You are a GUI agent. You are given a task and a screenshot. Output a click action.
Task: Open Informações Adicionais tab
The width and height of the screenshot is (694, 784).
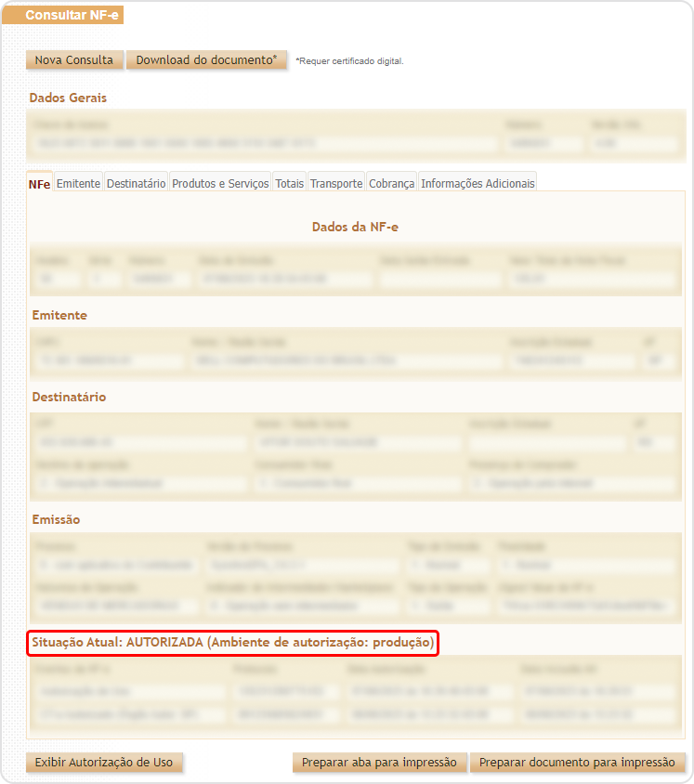(478, 183)
